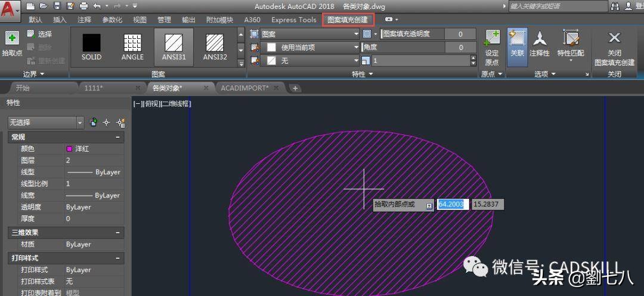Expand the full hatch pattern gallery
This screenshot has height=296, width=644.
(x=241, y=63)
